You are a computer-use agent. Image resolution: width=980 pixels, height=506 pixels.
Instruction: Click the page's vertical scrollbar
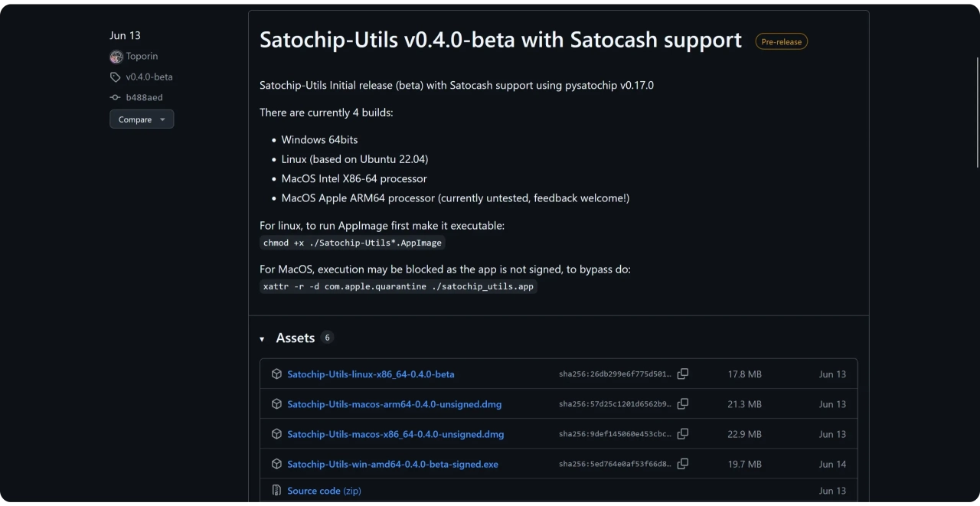coord(977,111)
